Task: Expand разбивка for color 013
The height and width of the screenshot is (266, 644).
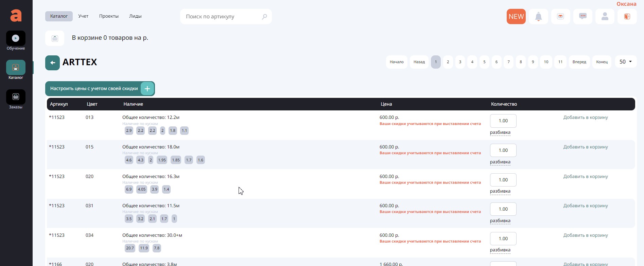Action: point(500,132)
